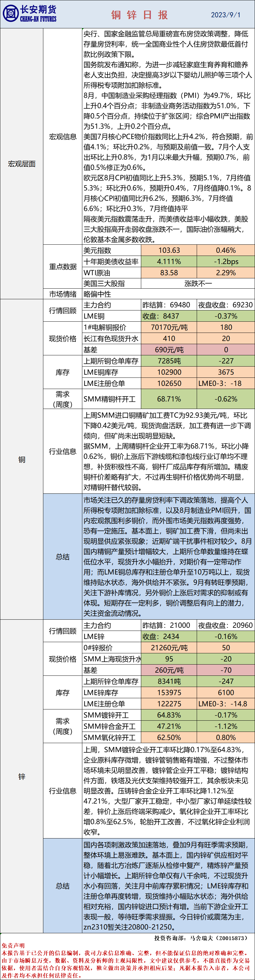
Task: Click the premium value 410
Action: 169,339
